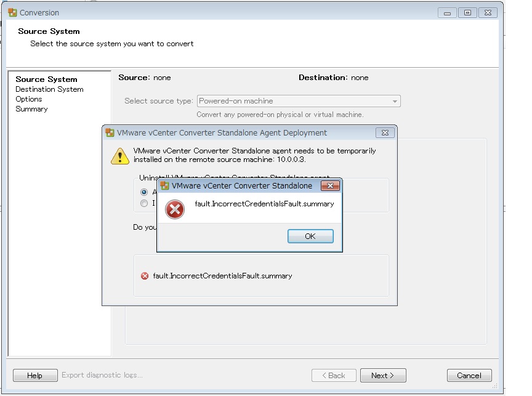
Task: Click the VMware icon in the error popup title bar
Action: tap(164, 185)
